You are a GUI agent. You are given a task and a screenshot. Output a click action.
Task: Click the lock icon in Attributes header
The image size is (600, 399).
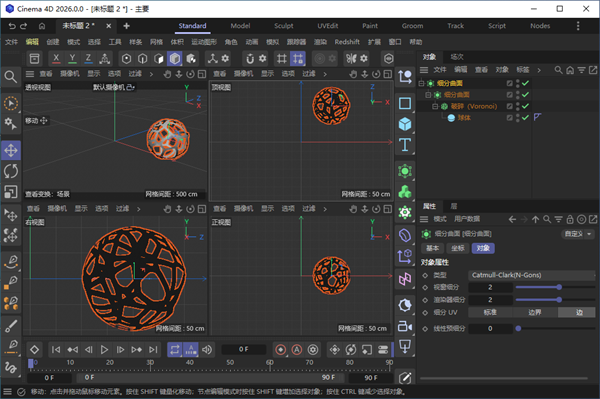click(570, 219)
